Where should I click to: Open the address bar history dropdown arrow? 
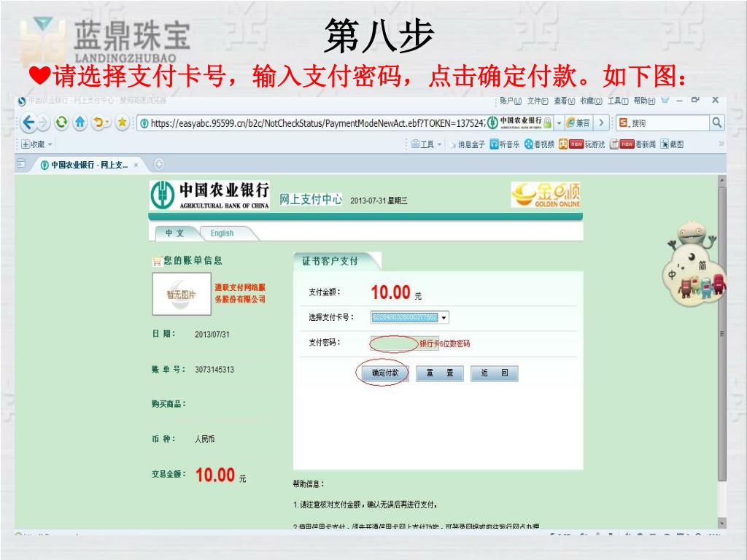(x=559, y=122)
